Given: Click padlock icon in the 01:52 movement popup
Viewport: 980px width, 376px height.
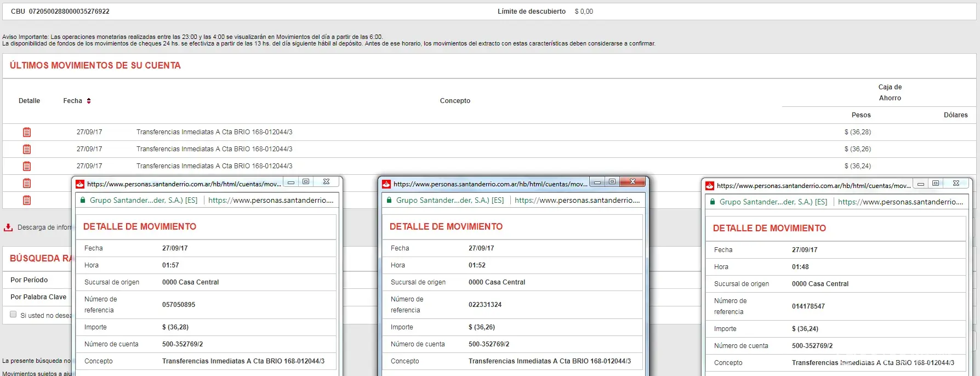Looking at the screenshot, I should click(x=389, y=201).
